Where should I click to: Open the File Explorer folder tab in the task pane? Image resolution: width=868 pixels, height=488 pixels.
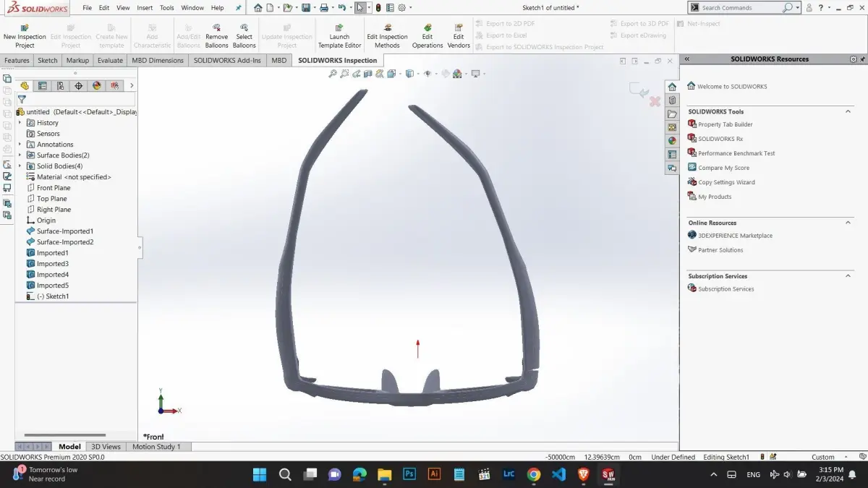(672, 114)
